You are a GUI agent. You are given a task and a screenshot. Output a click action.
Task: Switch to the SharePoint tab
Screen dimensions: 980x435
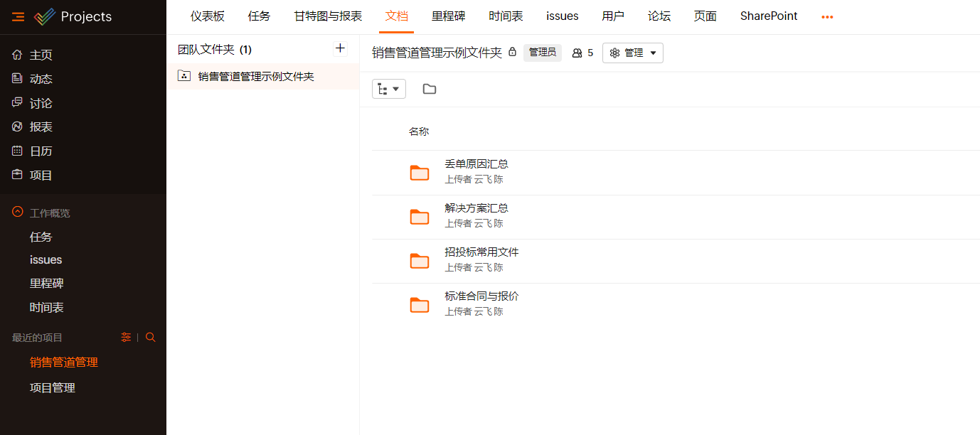(768, 16)
